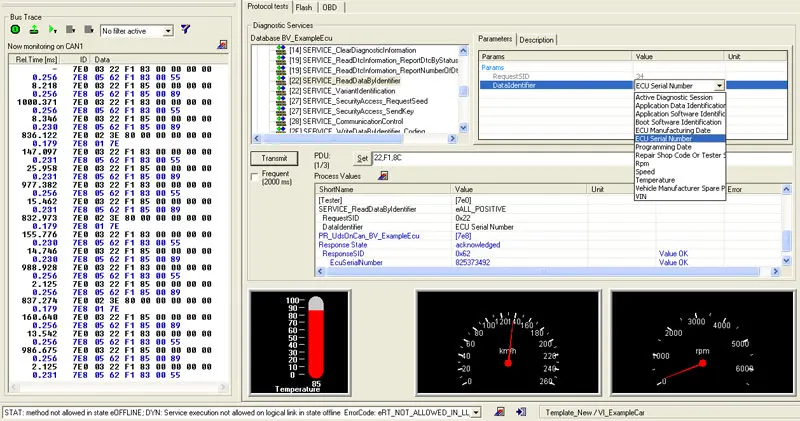
Task: Click right arrow of the services list horizontal scrollbar
Action: coord(452,138)
